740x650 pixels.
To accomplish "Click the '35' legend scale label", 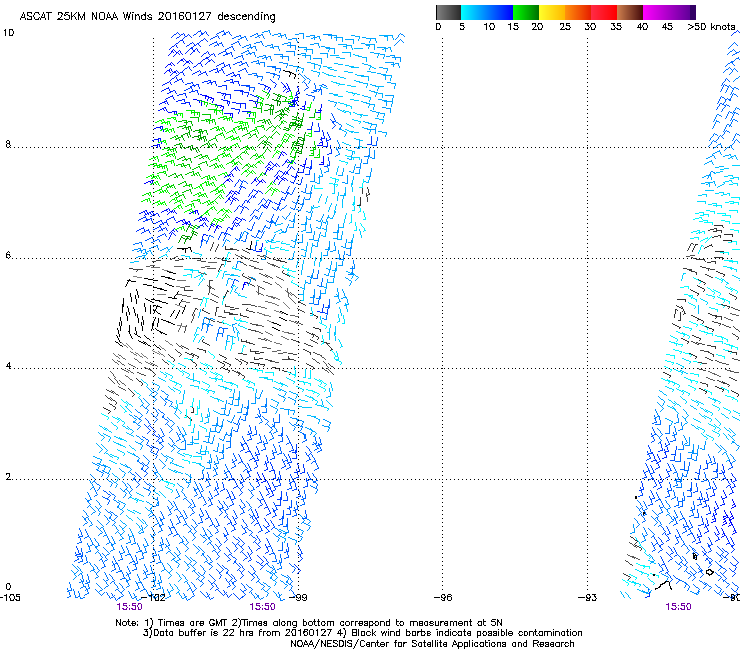I will (x=616, y=27).
